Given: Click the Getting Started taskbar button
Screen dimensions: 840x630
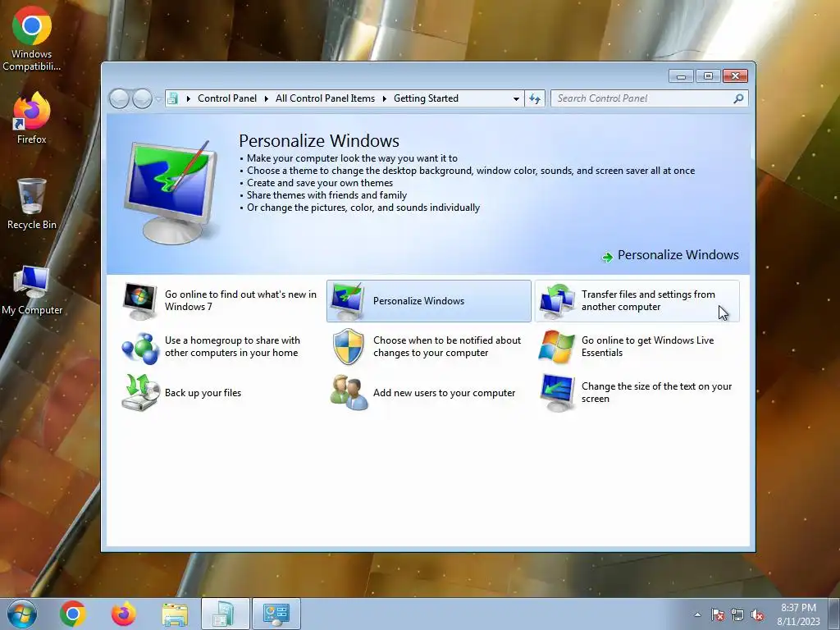Looking at the screenshot, I should [x=225, y=614].
